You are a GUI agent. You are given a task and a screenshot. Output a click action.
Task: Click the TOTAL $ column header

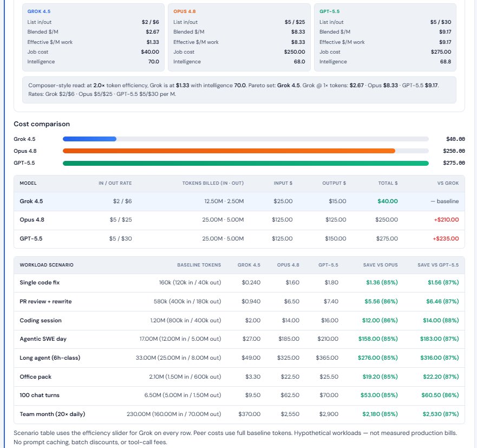pyautogui.click(x=388, y=183)
